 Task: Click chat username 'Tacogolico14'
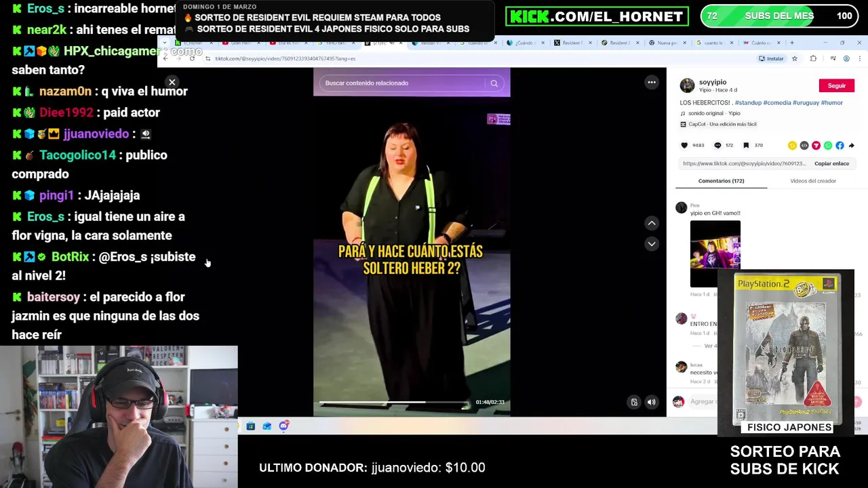77,155
